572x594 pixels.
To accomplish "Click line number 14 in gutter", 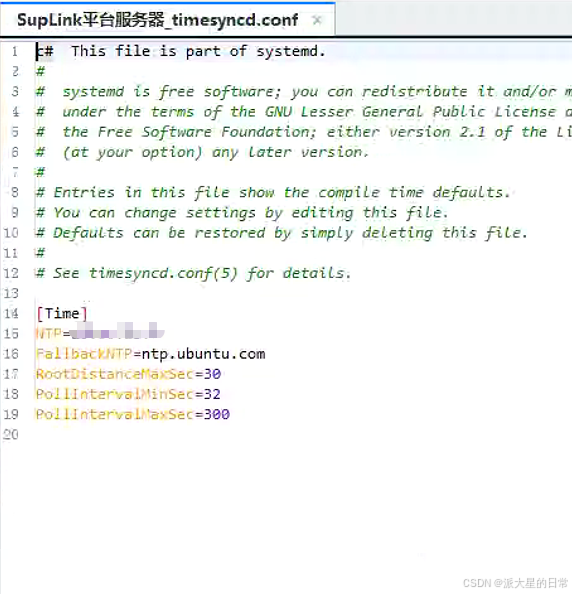I will (11, 314).
